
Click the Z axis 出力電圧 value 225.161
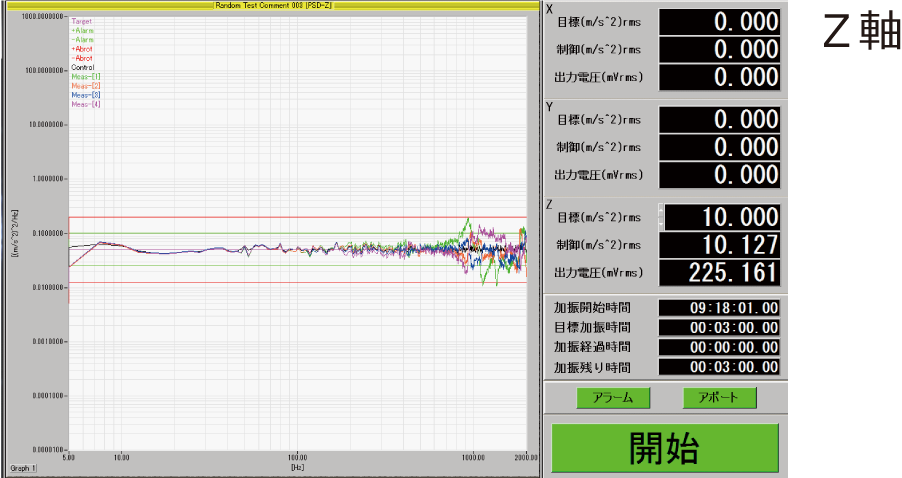click(720, 273)
